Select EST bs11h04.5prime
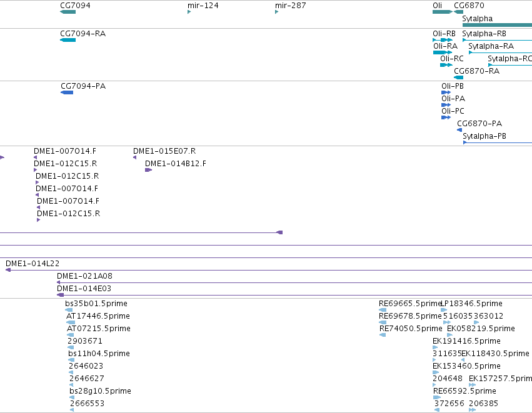Image resolution: width=532 pixels, height=413 pixels. click(71, 360)
